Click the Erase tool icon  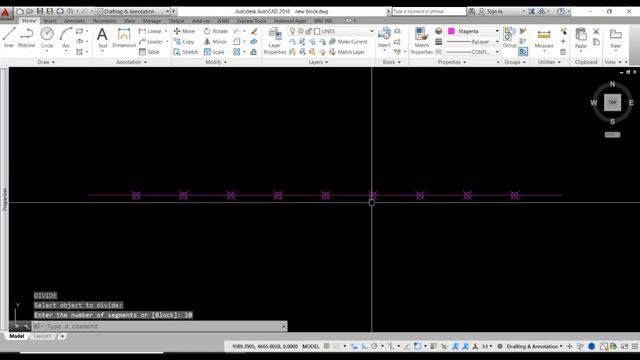tap(254, 31)
